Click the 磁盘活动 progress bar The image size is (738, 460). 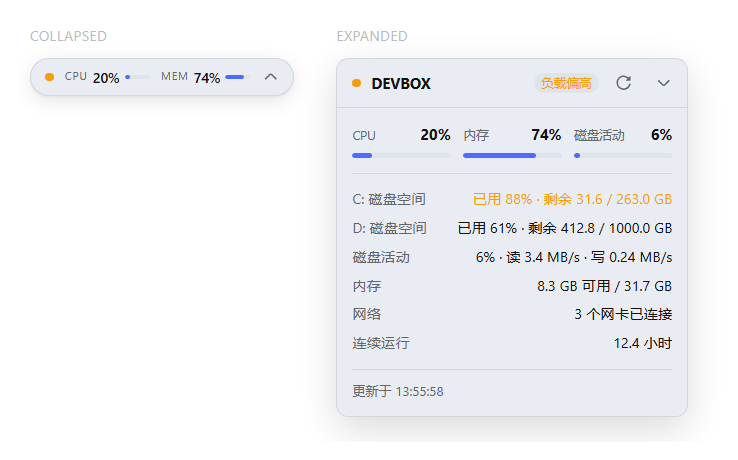[x=623, y=155]
